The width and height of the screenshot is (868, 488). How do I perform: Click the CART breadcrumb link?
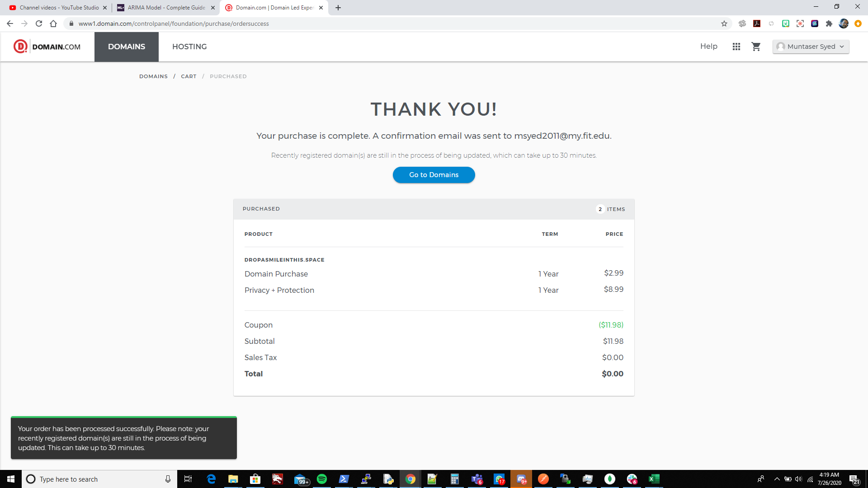(189, 76)
